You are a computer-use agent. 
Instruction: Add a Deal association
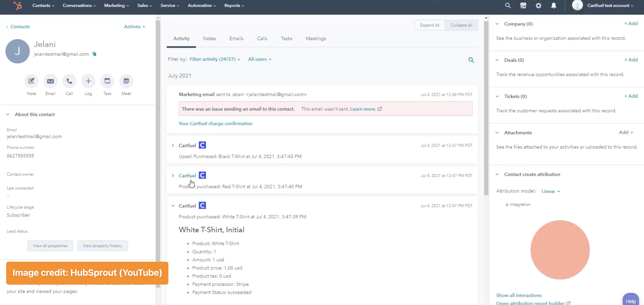point(631,60)
